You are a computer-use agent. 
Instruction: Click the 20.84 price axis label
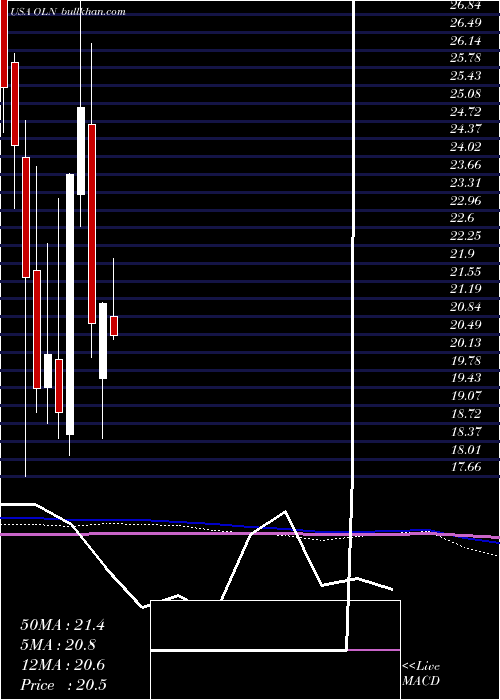coord(466,306)
